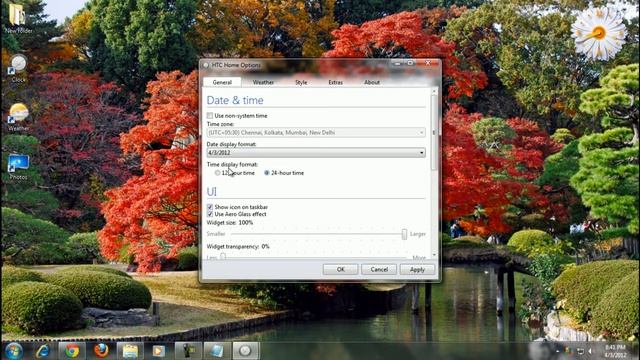Open Windows Explorer folder taskbar icon
Viewport: 640px width, 360px height.
click(x=130, y=351)
